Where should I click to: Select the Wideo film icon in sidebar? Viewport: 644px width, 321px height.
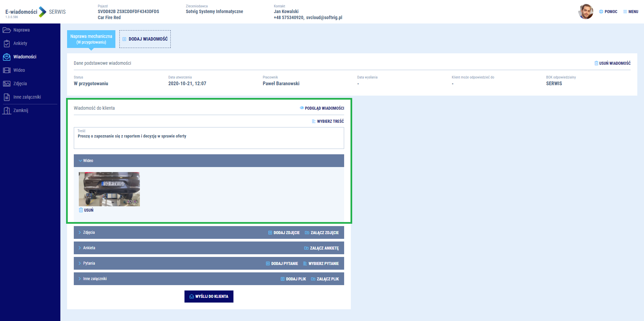(x=7, y=70)
